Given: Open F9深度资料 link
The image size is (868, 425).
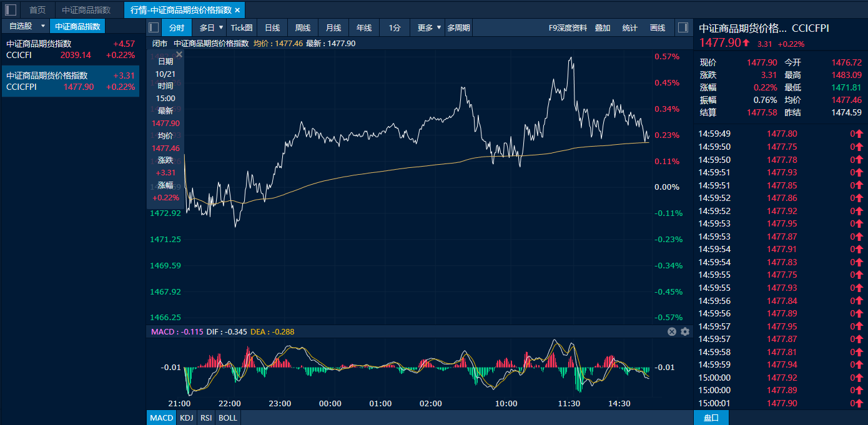Looking at the screenshot, I should (x=567, y=27).
